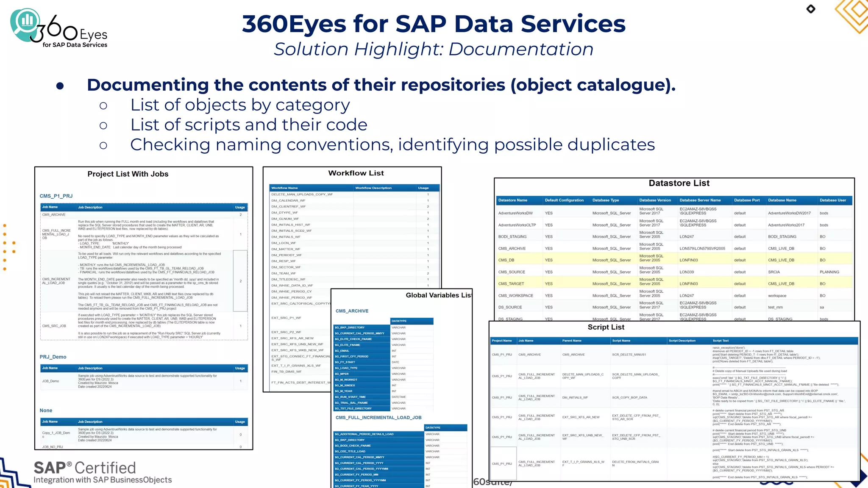Viewport: 868px width, 488px height.
Task: Click hollow bullet beside Checking naming conventions
Action: [x=103, y=145]
